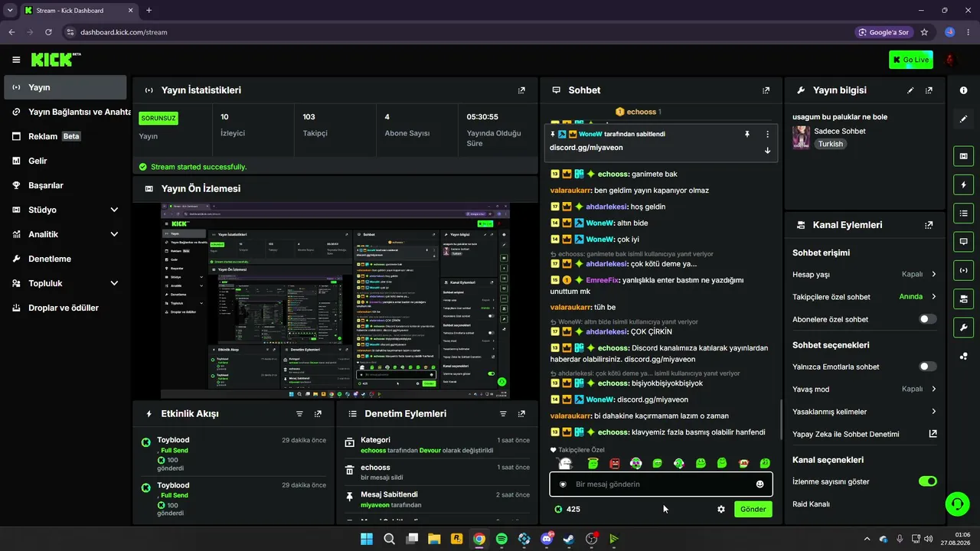The height and width of the screenshot is (551, 980).
Task: Open chat settings gear next to Gönder
Action: [720, 509]
